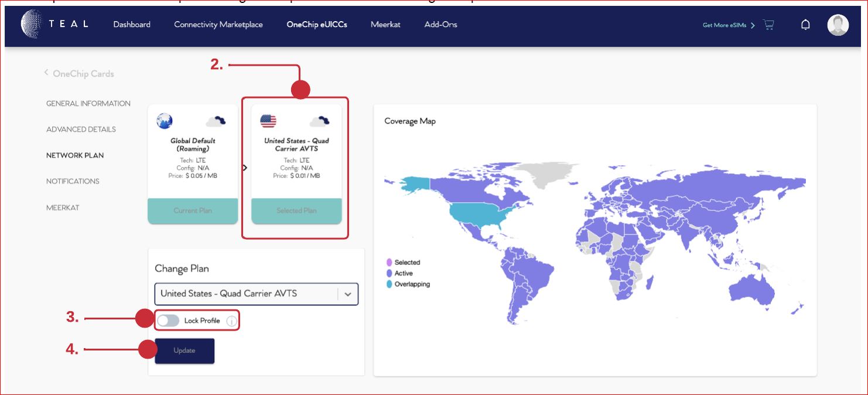Click Get More eSIMs link
Viewport: 868px width, 395px height.
coord(729,25)
